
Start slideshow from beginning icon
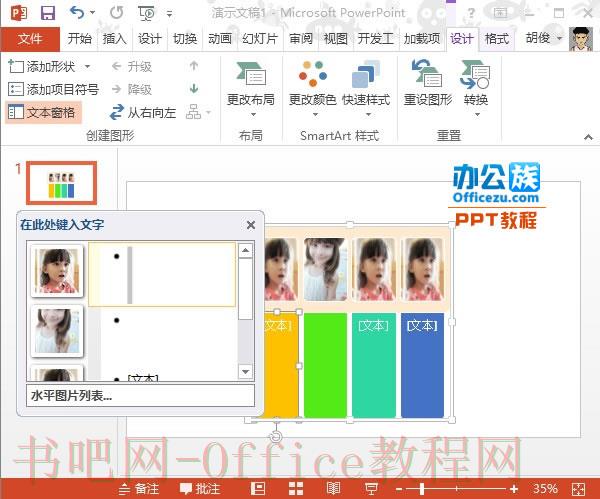pos(146,14)
